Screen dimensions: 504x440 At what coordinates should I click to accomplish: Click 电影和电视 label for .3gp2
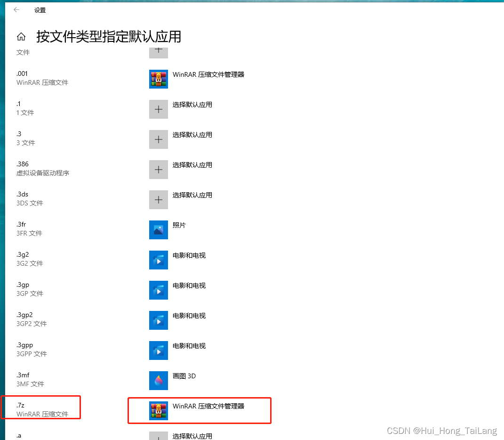pos(189,316)
